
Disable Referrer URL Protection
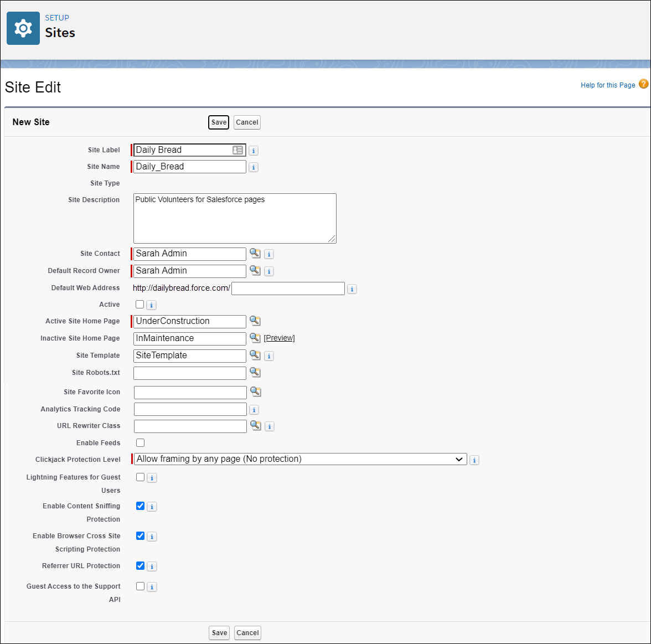click(x=140, y=565)
